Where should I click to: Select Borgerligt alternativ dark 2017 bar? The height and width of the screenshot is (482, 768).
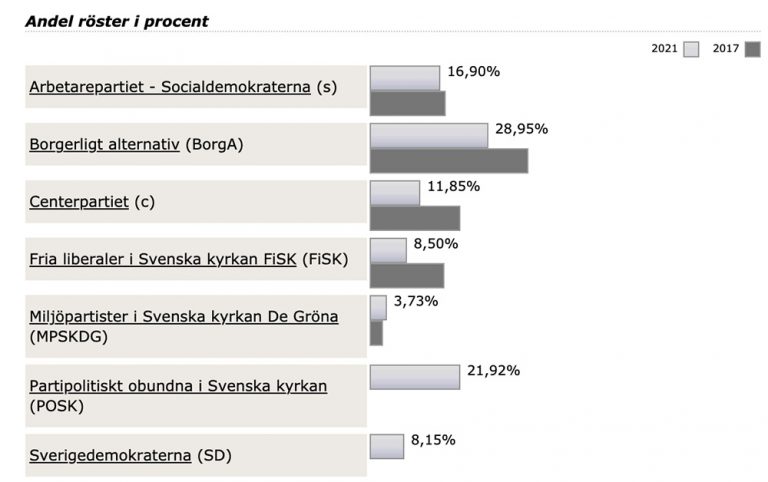pos(449,161)
